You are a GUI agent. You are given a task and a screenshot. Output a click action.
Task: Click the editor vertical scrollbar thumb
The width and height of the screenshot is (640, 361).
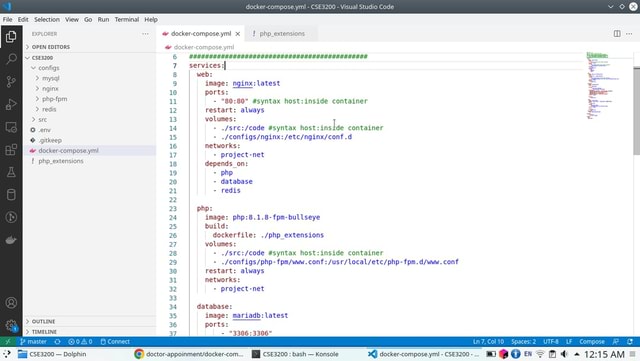click(636, 111)
